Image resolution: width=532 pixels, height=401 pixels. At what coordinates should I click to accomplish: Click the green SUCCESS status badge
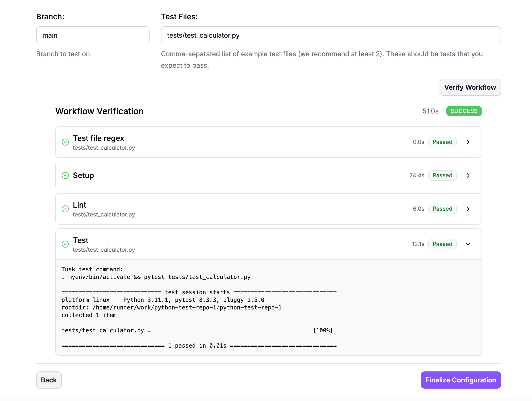[x=464, y=111]
